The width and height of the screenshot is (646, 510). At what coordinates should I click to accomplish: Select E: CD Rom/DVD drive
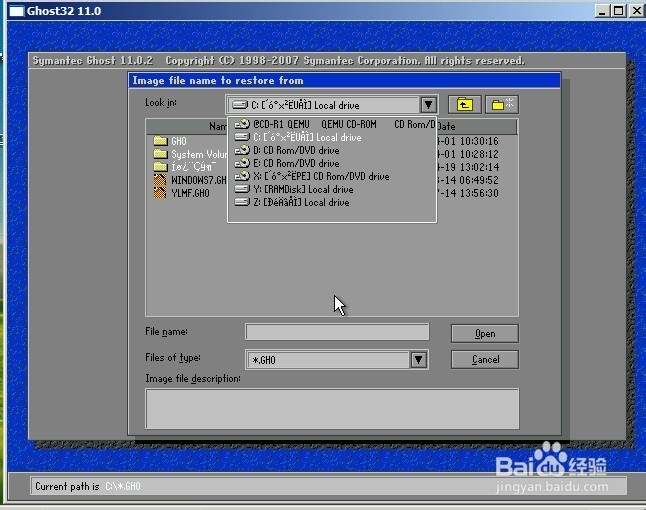(332, 164)
